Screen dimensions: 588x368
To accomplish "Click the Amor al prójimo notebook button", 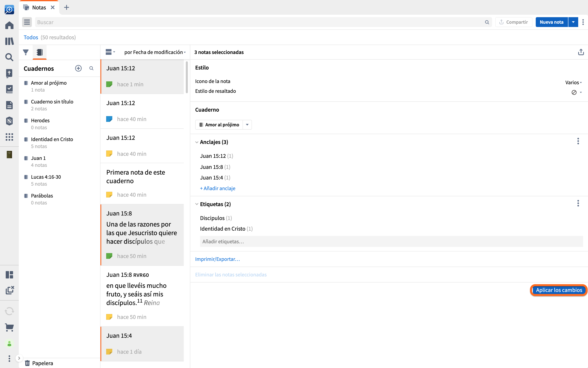I will coord(219,125).
